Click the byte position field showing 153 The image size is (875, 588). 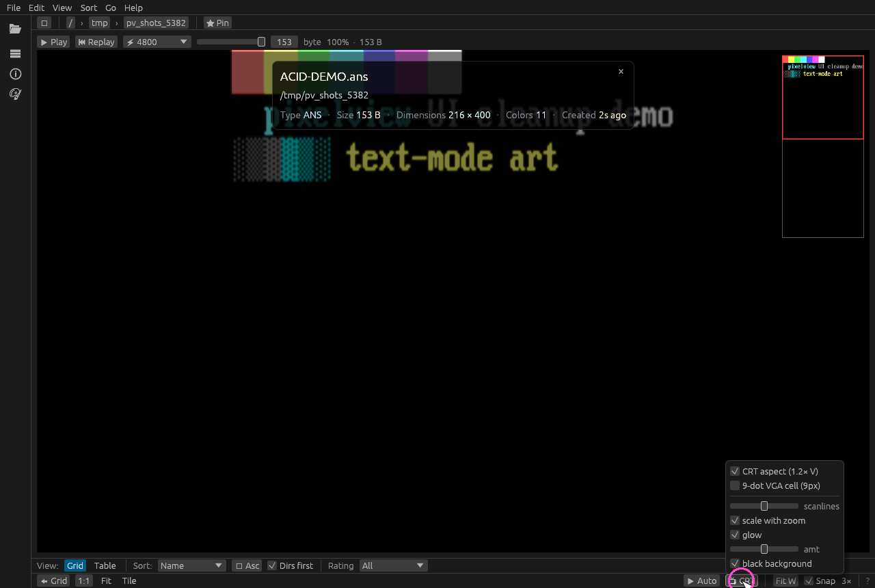point(284,42)
